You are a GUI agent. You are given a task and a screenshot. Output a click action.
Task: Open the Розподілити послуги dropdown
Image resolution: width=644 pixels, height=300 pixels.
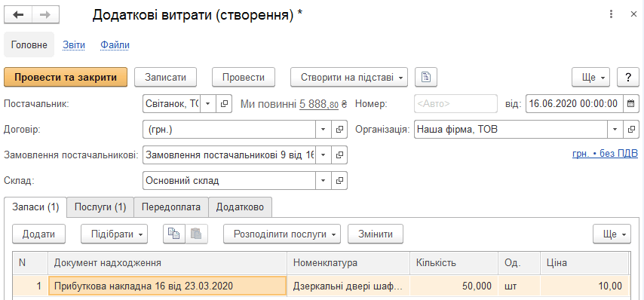(282, 234)
